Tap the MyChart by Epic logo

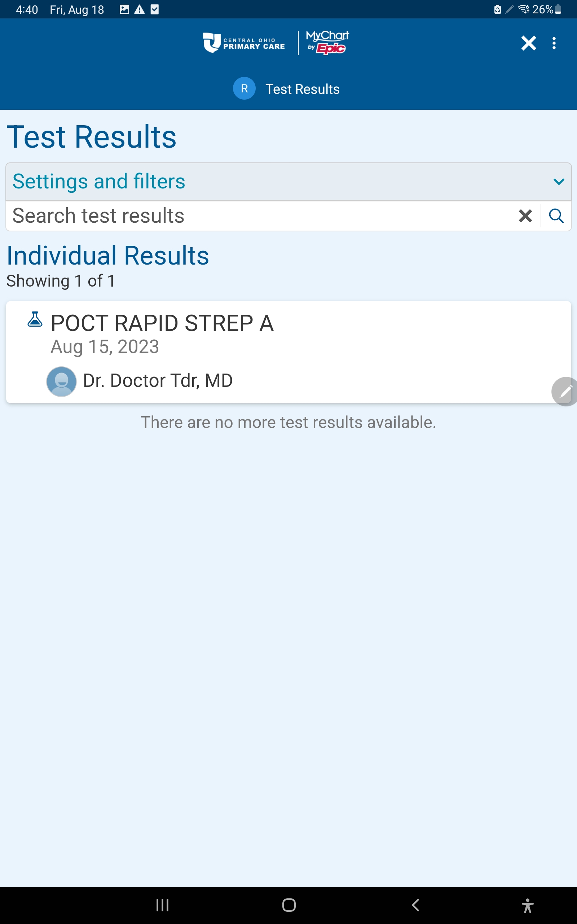click(x=327, y=43)
